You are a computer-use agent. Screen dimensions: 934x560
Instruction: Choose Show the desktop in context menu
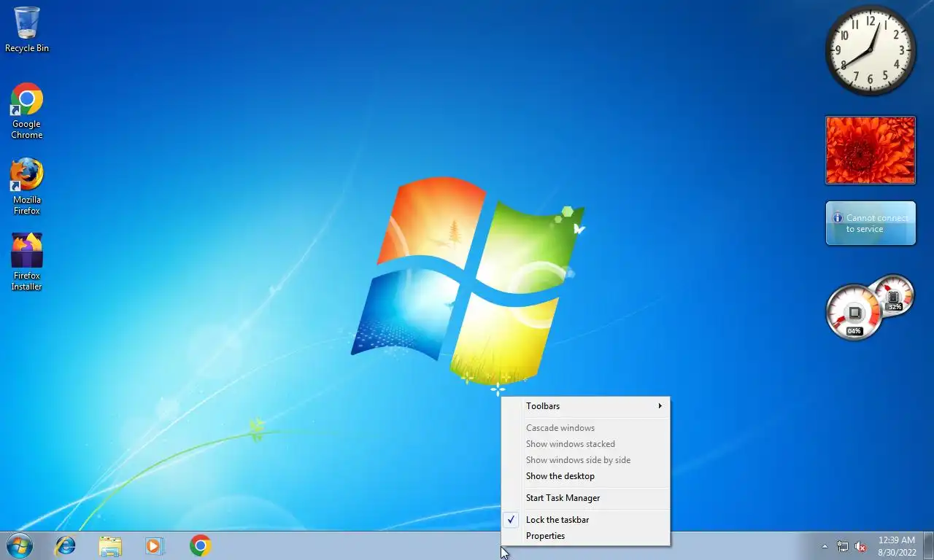585,476
